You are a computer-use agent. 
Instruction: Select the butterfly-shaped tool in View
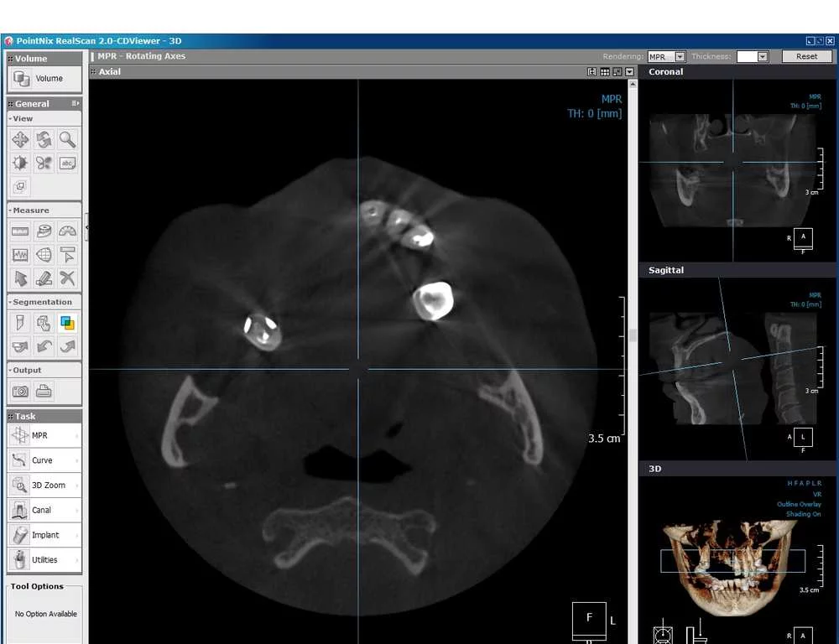(x=44, y=163)
